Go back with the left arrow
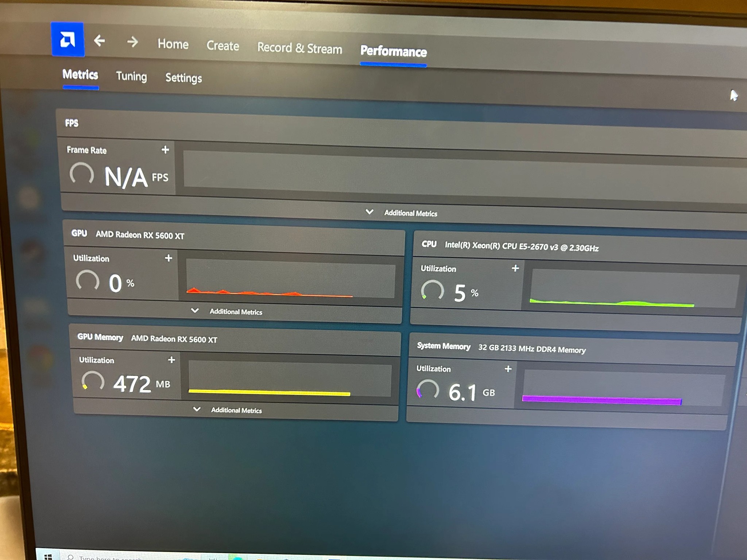Screen dimensions: 747x560 pos(99,40)
